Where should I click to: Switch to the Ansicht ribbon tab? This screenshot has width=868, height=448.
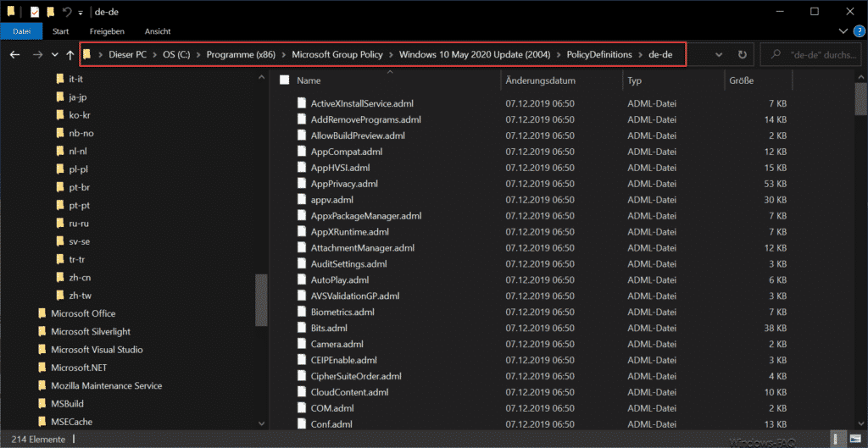pos(157,31)
